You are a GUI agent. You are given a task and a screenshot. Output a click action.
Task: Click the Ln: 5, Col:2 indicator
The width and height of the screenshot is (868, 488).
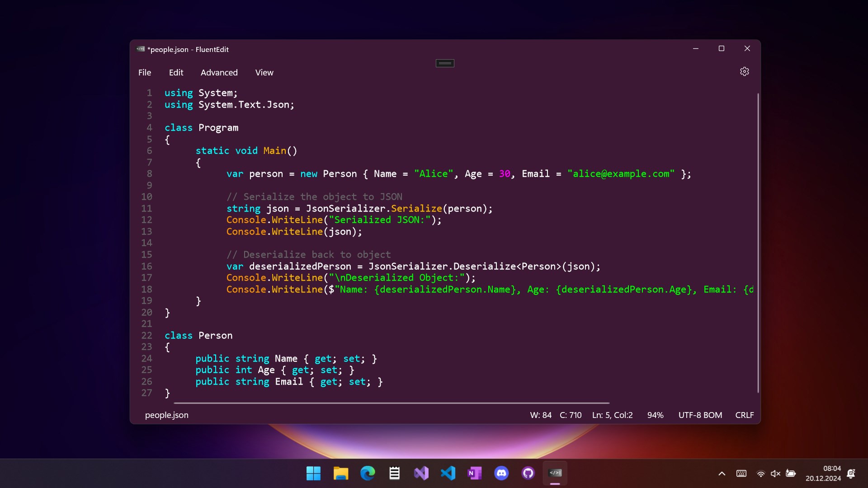click(612, 415)
